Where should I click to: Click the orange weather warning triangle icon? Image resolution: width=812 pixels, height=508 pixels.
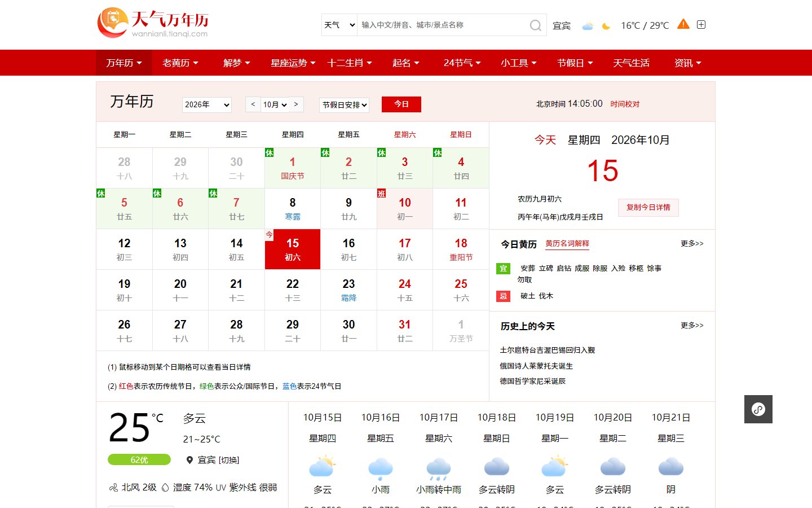(683, 24)
